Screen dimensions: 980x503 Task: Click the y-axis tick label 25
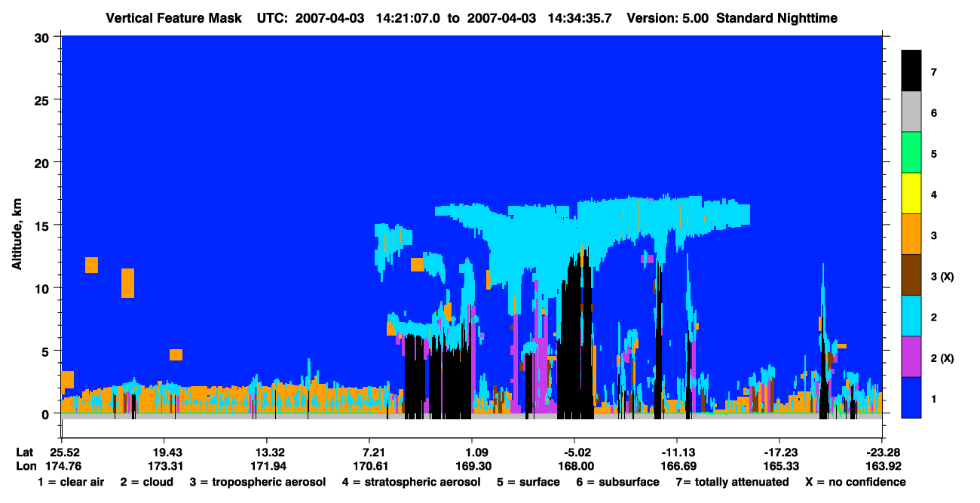44,100
